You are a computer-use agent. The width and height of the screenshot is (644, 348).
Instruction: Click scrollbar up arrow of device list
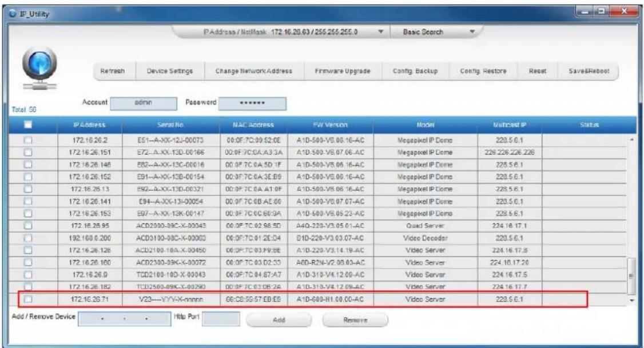631,140
